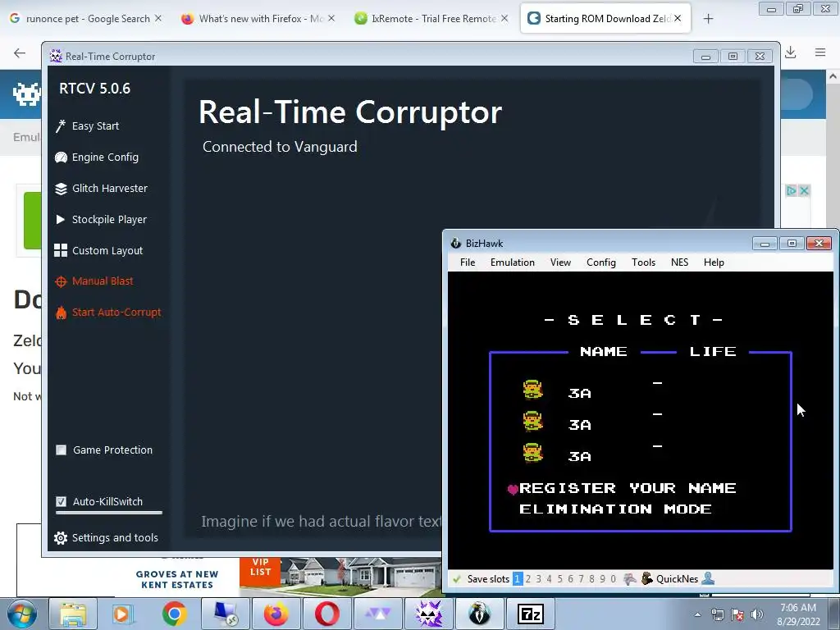This screenshot has height=630, width=840.
Task: Click the browser scrollbar up arrow
Action: [833, 76]
